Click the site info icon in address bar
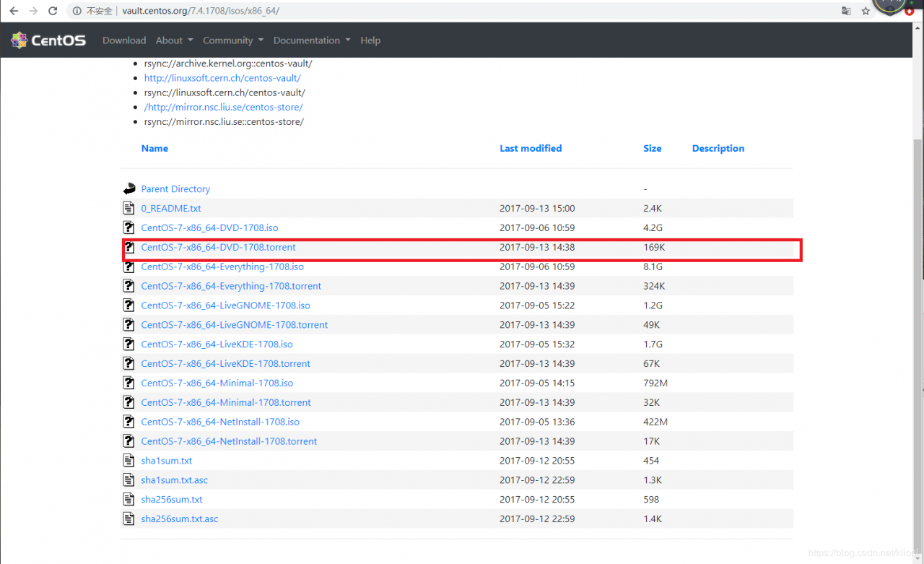Screen dimensions: 924x564 [x=77, y=11]
